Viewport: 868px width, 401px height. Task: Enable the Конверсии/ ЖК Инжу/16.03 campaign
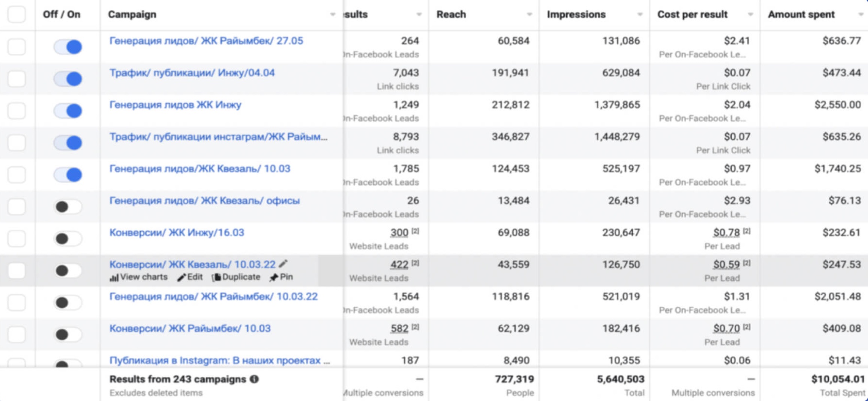(x=68, y=238)
